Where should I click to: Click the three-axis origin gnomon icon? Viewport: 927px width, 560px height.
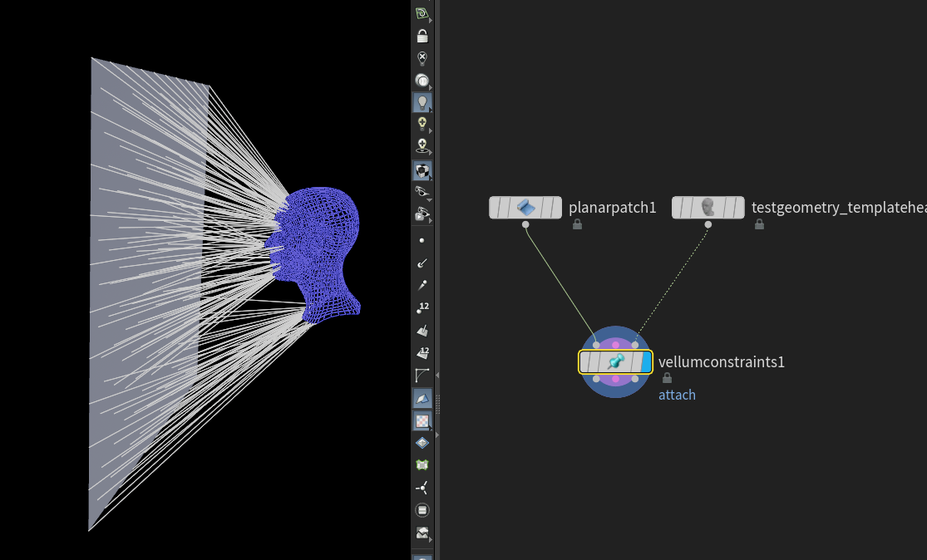(x=422, y=488)
